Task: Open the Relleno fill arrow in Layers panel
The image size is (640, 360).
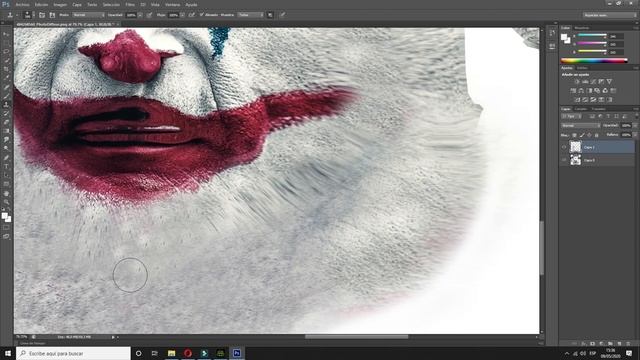Action: pos(634,135)
